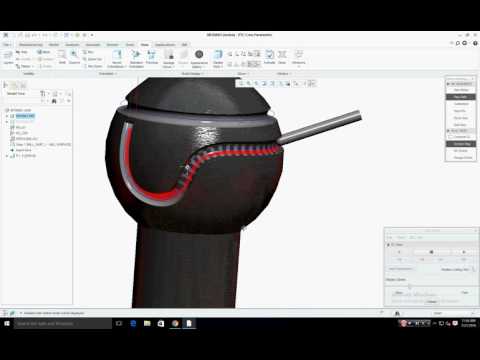The image size is (480, 360).
Task: Select the Model Tree tab in the navigator
Action: pyautogui.click(x=5, y=85)
